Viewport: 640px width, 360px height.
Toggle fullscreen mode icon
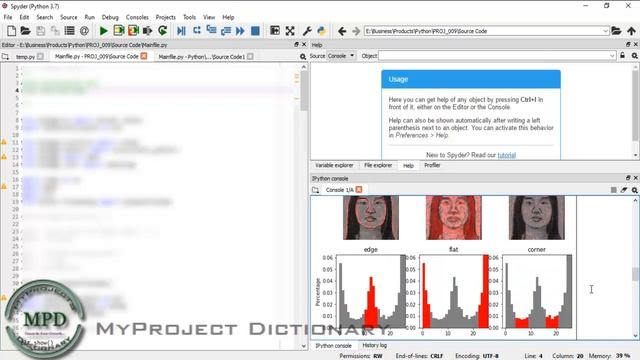pos(290,31)
